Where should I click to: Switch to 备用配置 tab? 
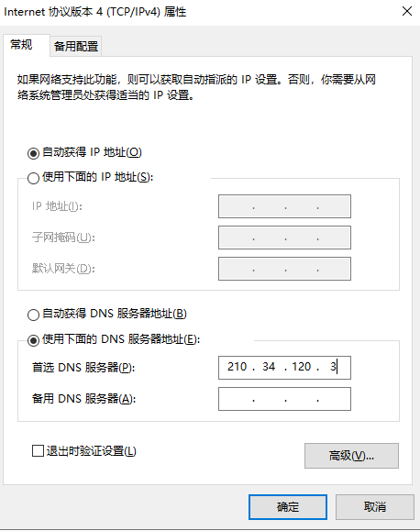[x=76, y=46]
